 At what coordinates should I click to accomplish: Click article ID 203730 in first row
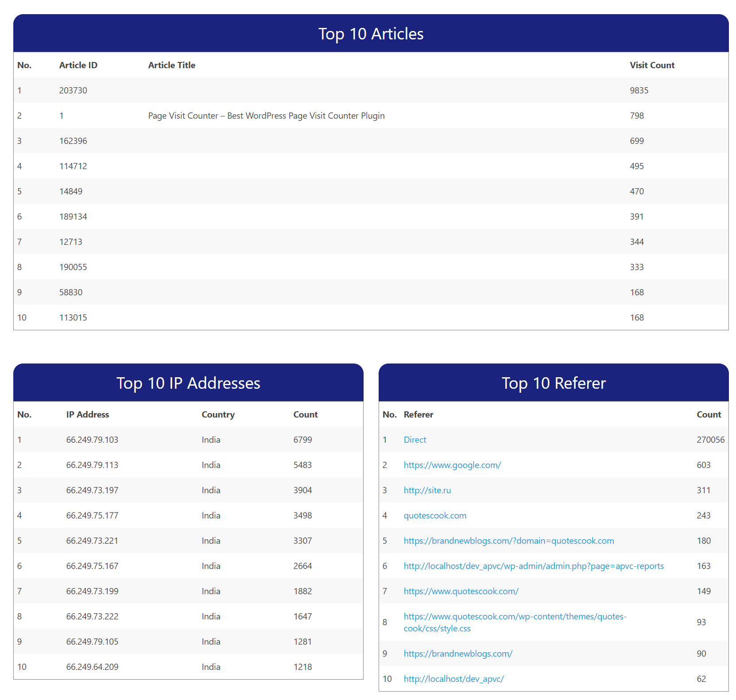click(x=73, y=90)
